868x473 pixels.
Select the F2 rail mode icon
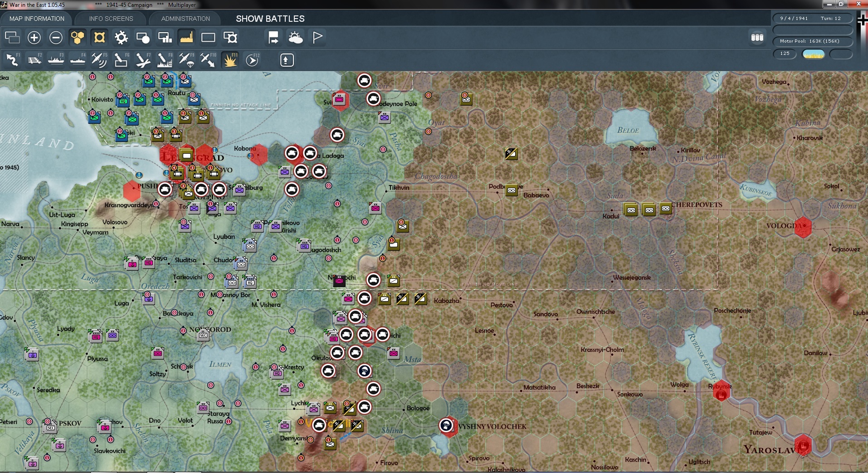pos(34,60)
